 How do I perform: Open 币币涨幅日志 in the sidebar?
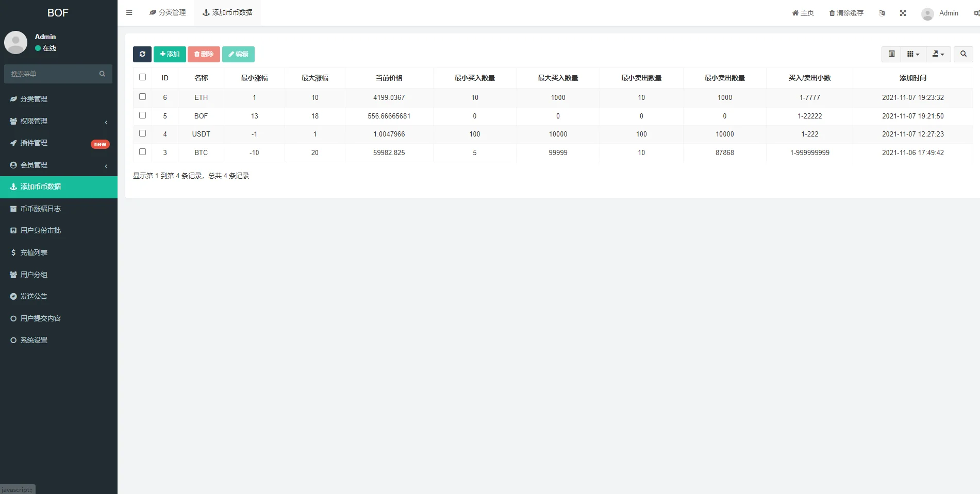[59, 209]
